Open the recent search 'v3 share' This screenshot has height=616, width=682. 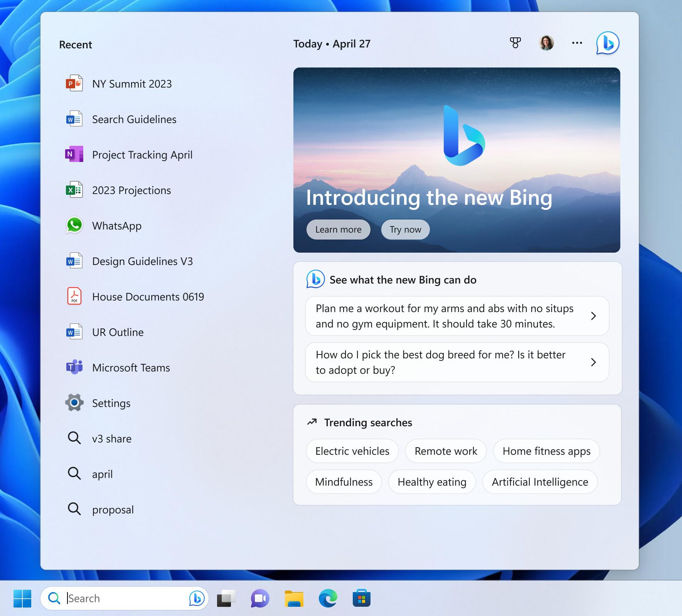pyautogui.click(x=111, y=439)
